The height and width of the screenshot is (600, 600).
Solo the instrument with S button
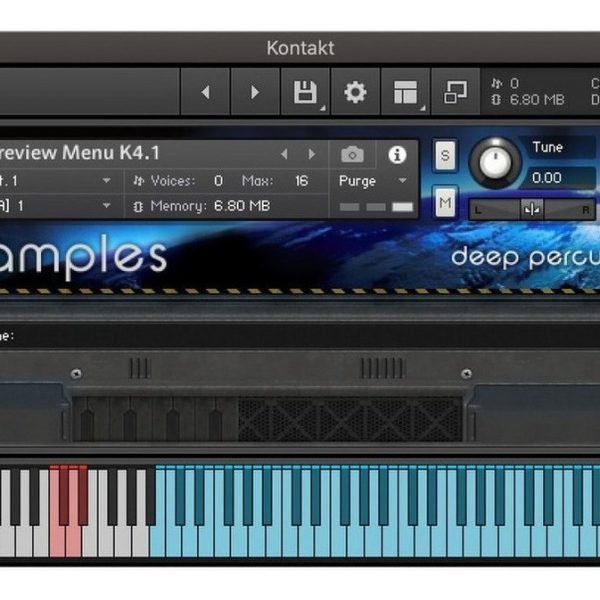pyautogui.click(x=445, y=155)
